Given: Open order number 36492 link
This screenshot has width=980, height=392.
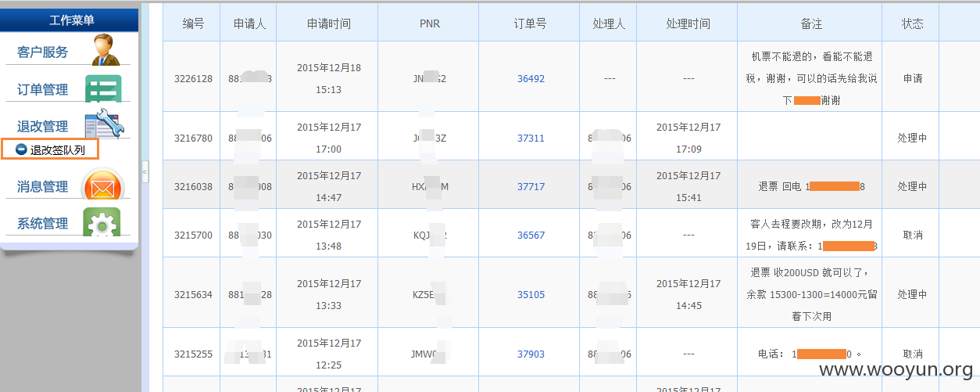Looking at the screenshot, I should click(531, 79).
